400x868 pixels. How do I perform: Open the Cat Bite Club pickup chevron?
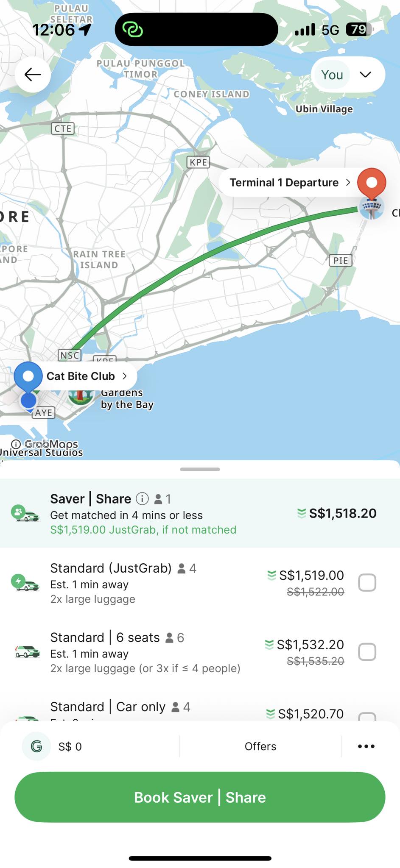(x=125, y=376)
